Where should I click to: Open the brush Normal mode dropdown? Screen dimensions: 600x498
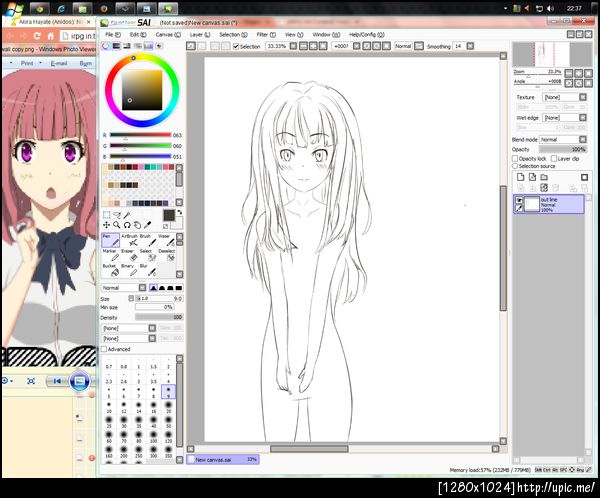tap(142, 287)
